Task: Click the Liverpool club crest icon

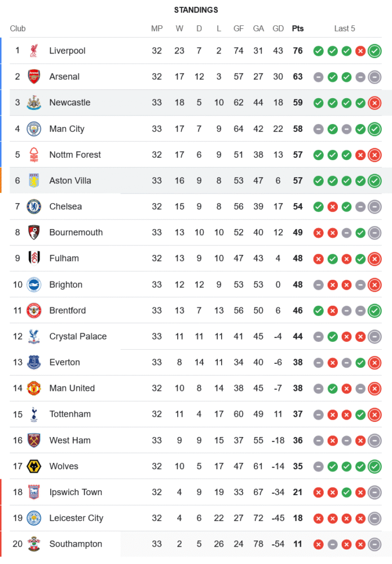Action: (x=34, y=51)
